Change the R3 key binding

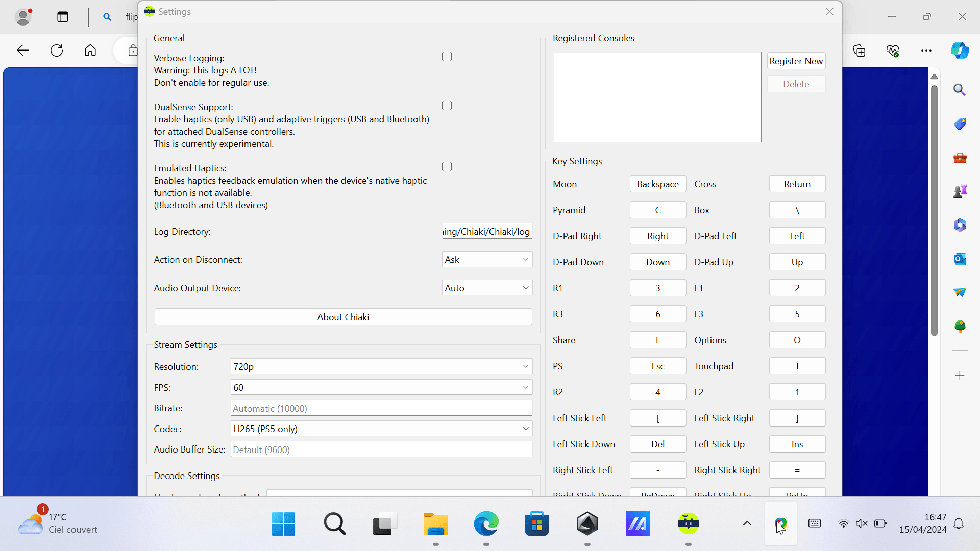658,314
